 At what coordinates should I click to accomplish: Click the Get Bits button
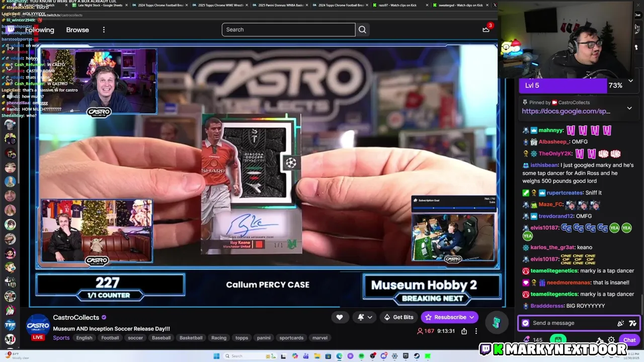point(398,317)
